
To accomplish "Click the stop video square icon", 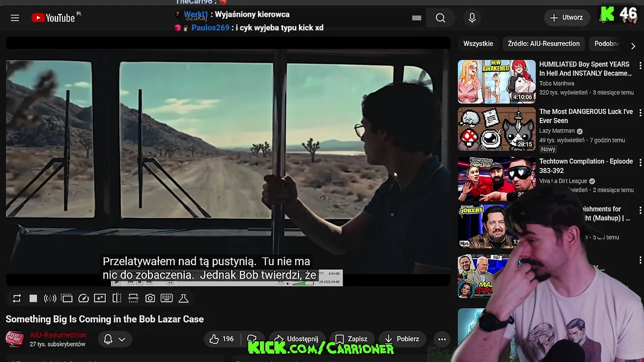I will (33, 298).
